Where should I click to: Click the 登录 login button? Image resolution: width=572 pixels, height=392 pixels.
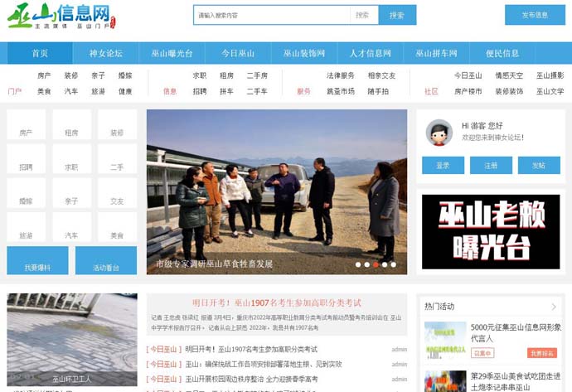pyautogui.click(x=444, y=166)
